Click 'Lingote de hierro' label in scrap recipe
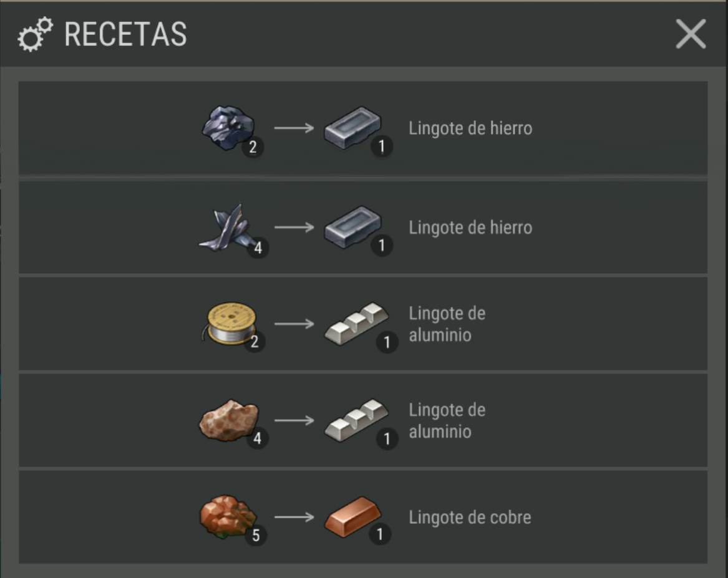This screenshot has width=728, height=578. tap(470, 228)
